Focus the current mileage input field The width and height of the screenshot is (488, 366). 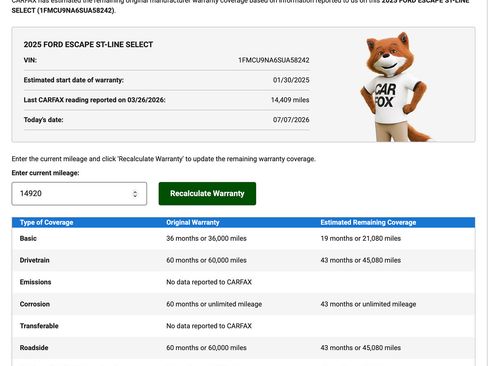coord(79,193)
